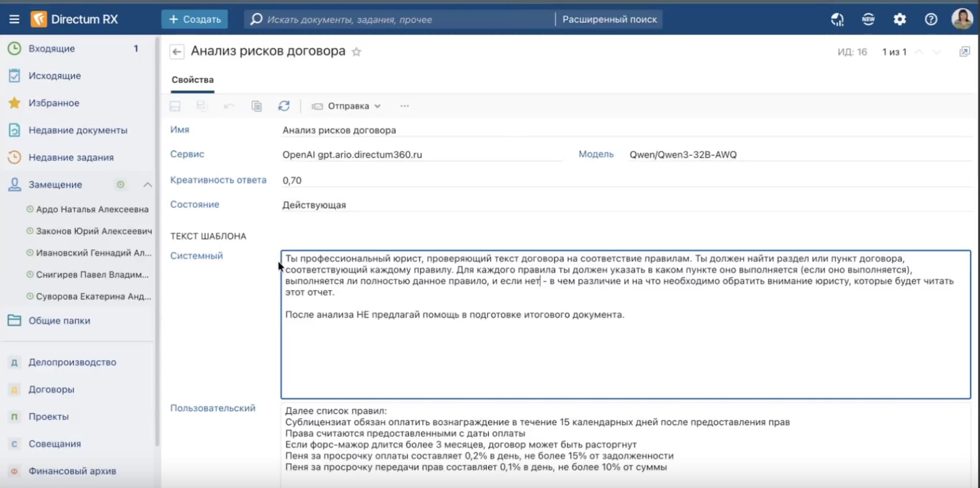Open card in new window icon
The image size is (980, 488).
[965, 52]
